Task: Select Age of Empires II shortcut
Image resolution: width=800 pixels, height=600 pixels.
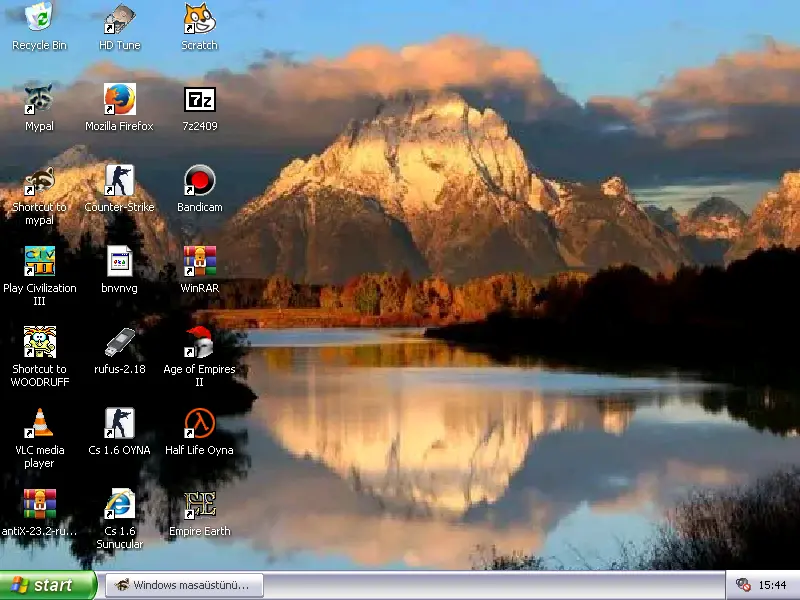Action: pyautogui.click(x=199, y=342)
